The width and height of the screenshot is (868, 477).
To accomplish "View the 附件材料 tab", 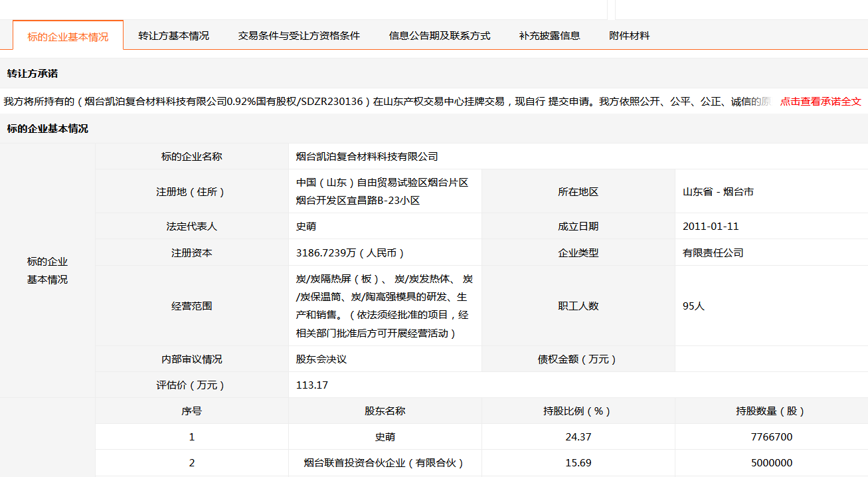I will 629,36.
